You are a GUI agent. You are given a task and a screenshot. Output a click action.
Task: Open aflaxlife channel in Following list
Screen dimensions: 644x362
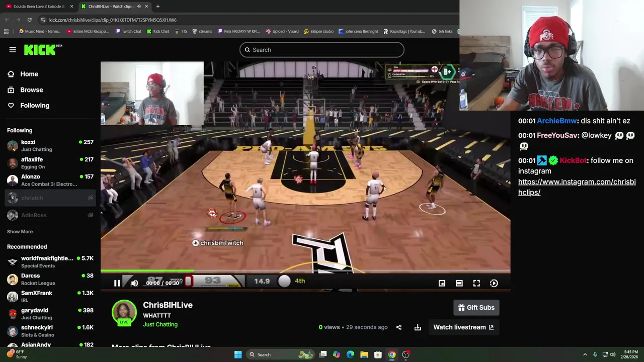tap(50, 163)
